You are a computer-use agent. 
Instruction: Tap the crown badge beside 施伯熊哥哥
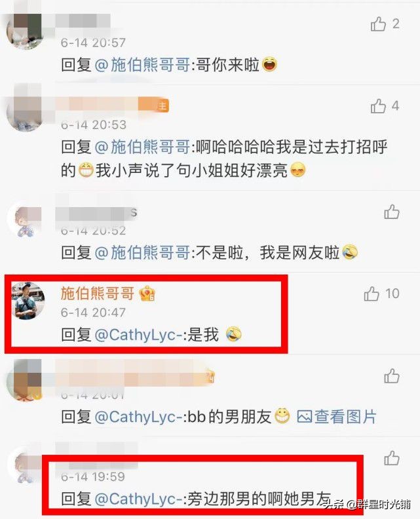pos(147,294)
